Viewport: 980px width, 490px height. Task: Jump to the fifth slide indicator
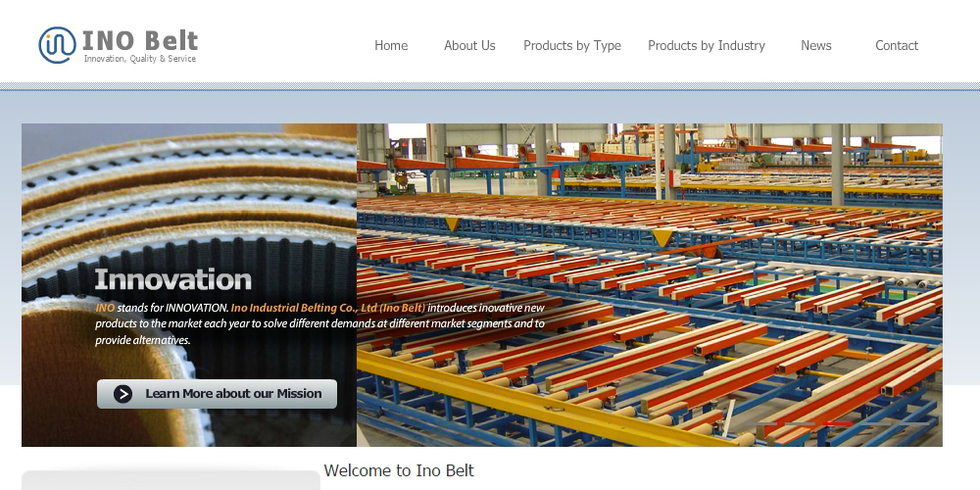[x=913, y=423]
